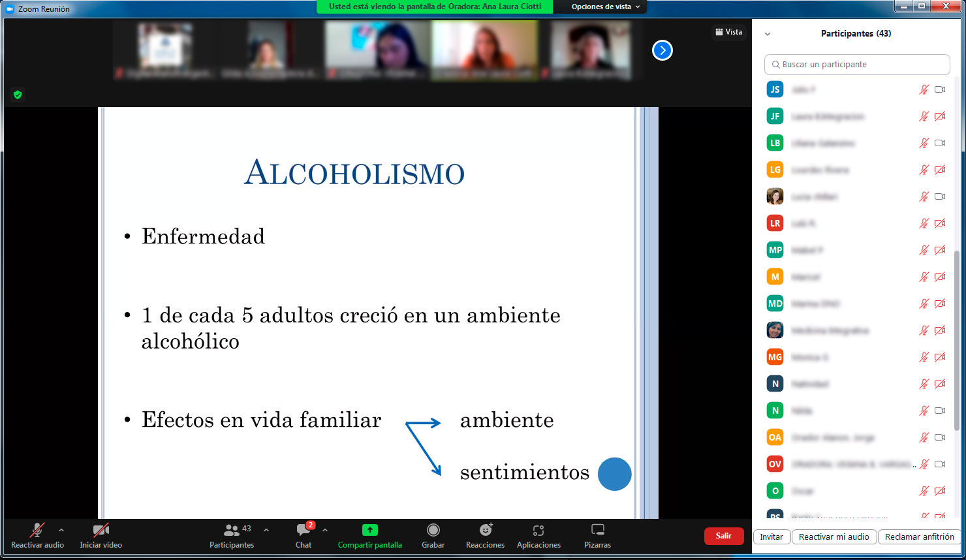This screenshot has height=560, width=966.
Task: Open the Vista layout menu
Action: (728, 32)
